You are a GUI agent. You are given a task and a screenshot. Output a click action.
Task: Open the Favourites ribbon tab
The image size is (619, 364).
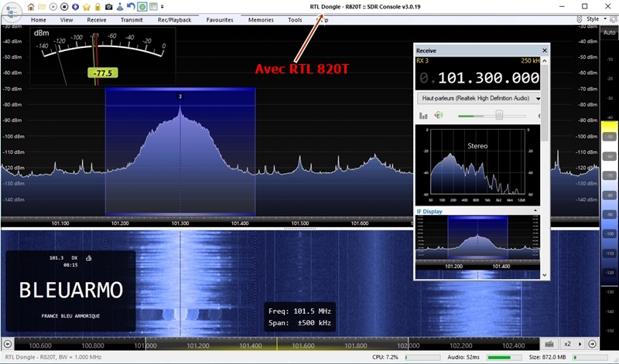(x=220, y=20)
